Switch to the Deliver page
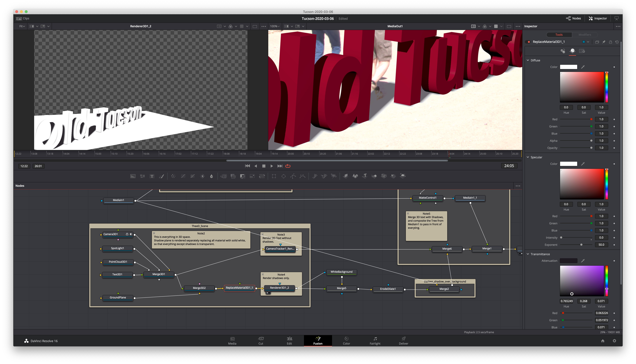The width and height of the screenshot is (636, 364). (403, 341)
